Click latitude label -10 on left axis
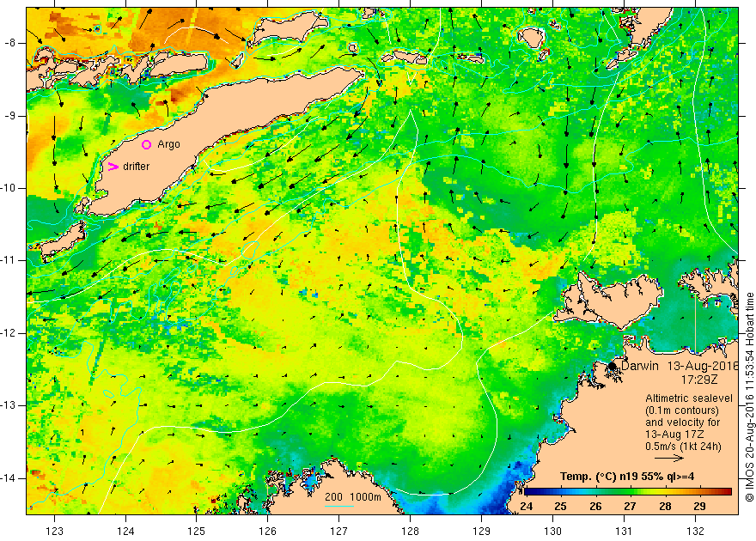The width and height of the screenshot is (756, 541). [x=9, y=188]
